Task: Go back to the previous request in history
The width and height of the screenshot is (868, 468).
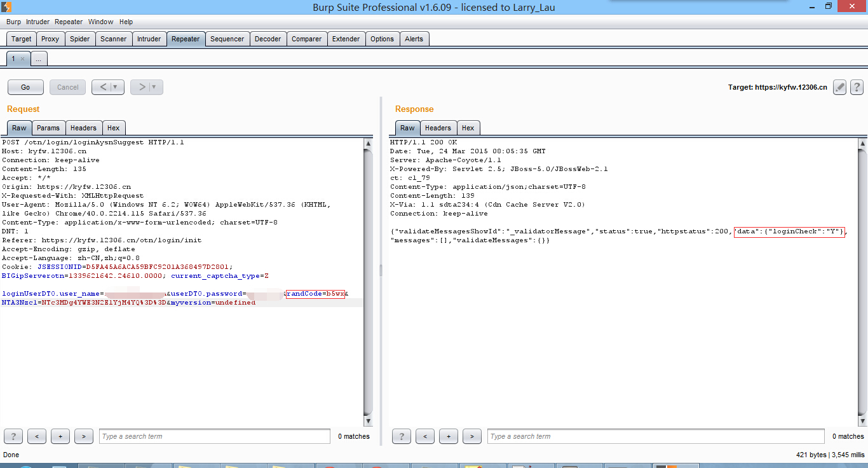Action: click(103, 87)
